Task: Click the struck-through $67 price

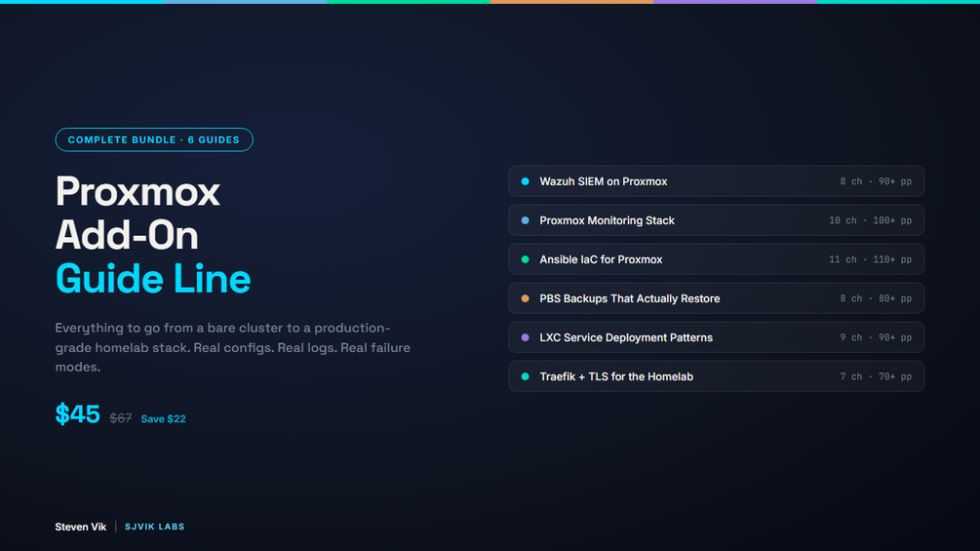Action: (x=121, y=418)
